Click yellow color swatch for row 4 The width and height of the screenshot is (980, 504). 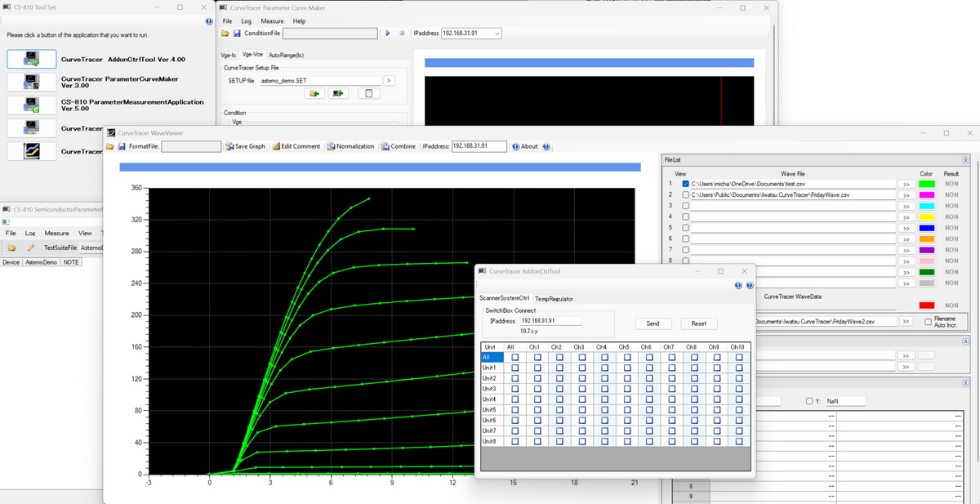926,217
